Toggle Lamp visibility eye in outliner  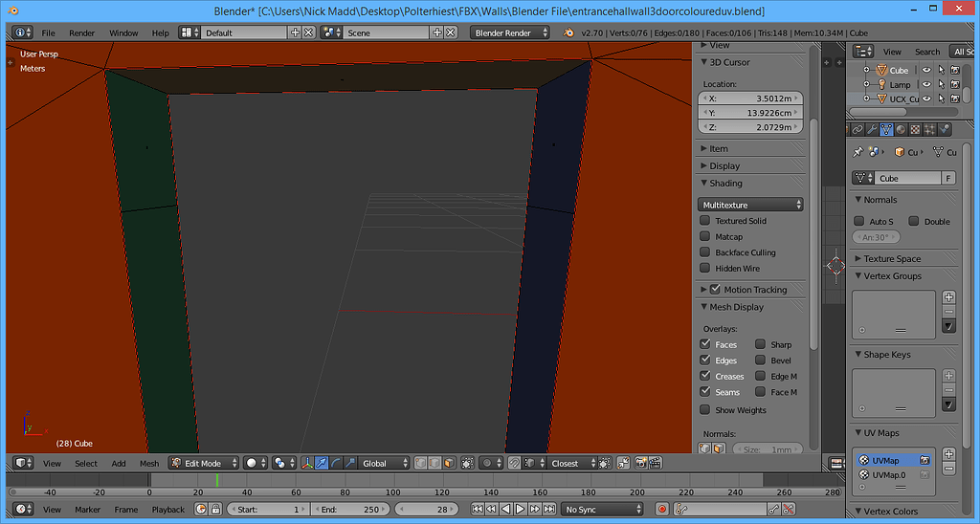926,84
